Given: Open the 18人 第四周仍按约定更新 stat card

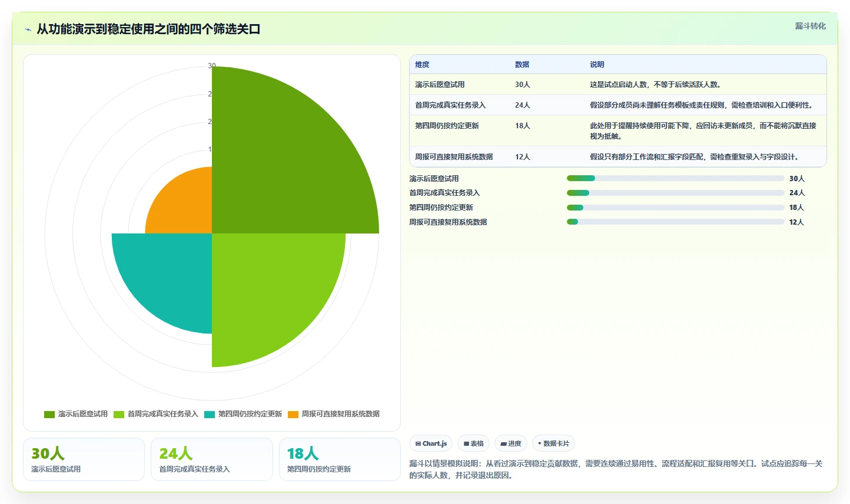Looking at the screenshot, I should click(x=340, y=459).
